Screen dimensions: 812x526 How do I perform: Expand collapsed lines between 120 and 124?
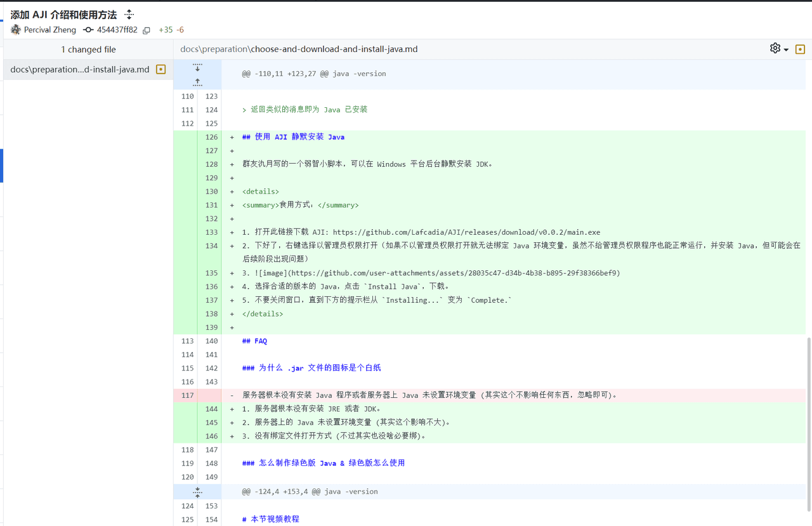click(x=197, y=492)
